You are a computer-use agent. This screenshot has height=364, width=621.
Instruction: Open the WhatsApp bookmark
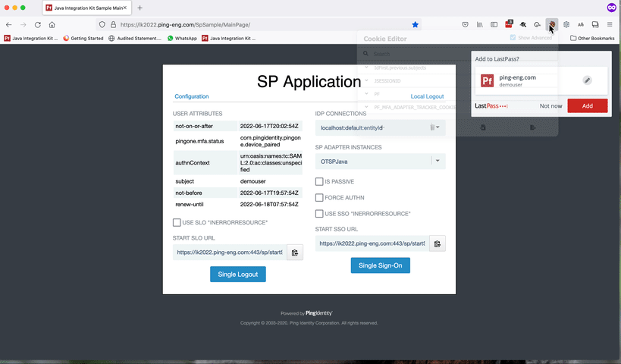(x=182, y=39)
